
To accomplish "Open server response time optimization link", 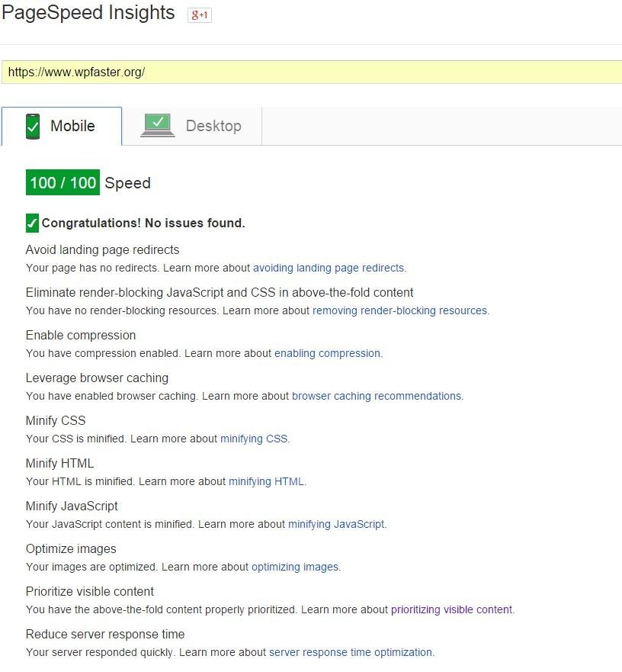I will 351,652.
